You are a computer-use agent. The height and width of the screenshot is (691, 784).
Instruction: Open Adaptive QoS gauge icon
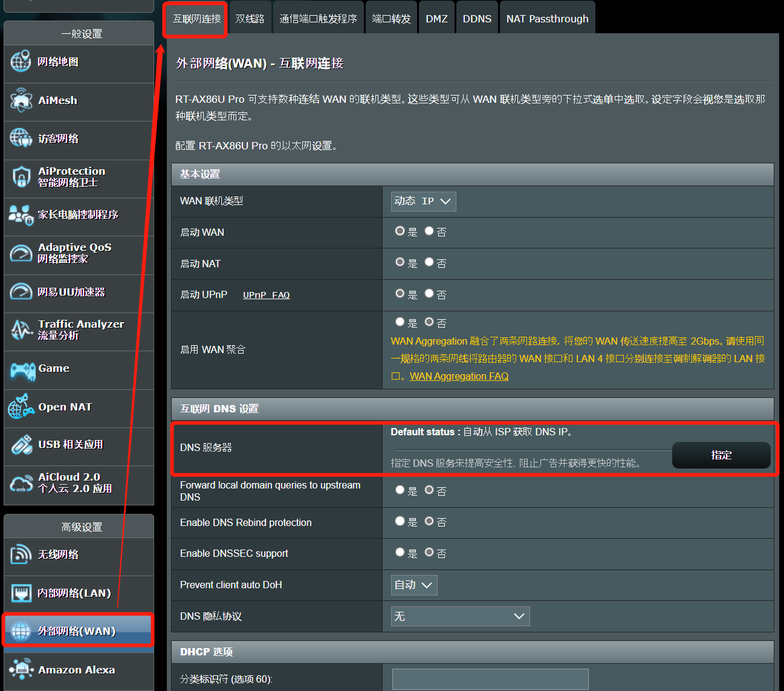(x=21, y=253)
